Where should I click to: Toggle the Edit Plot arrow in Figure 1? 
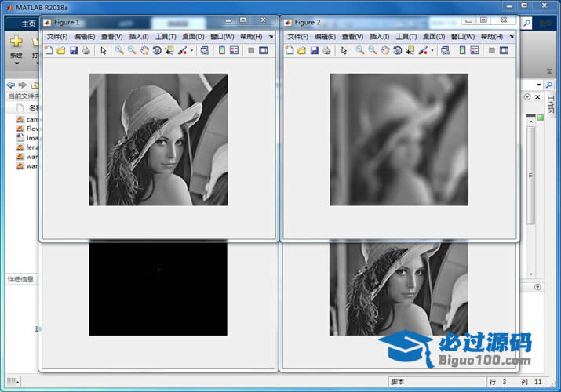point(103,50)
